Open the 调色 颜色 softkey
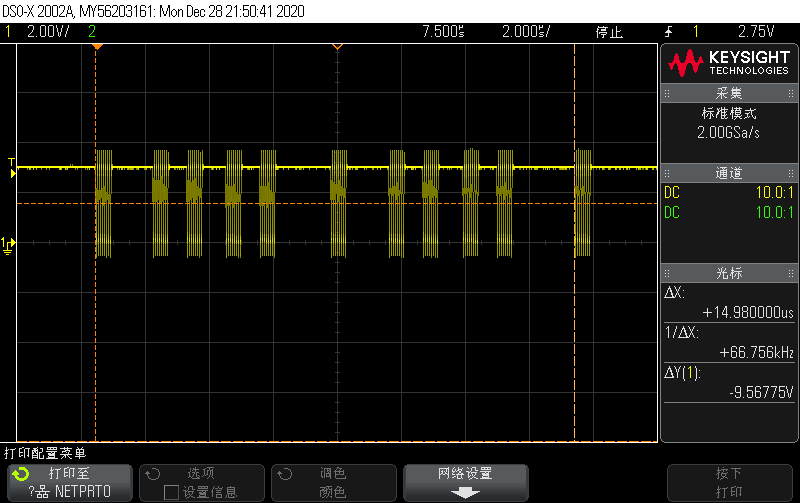This screenshot has height=503, width=800. pyautogui.click(x=334, y=483)
